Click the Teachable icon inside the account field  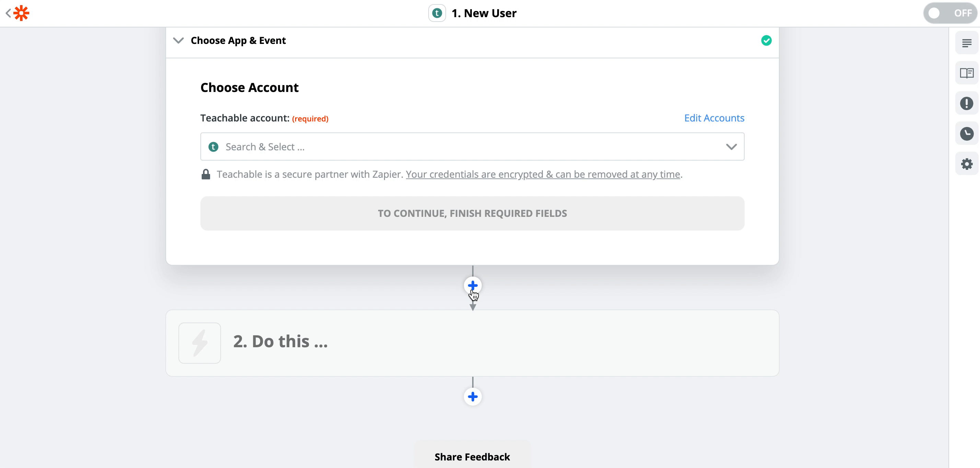point(213,147)
